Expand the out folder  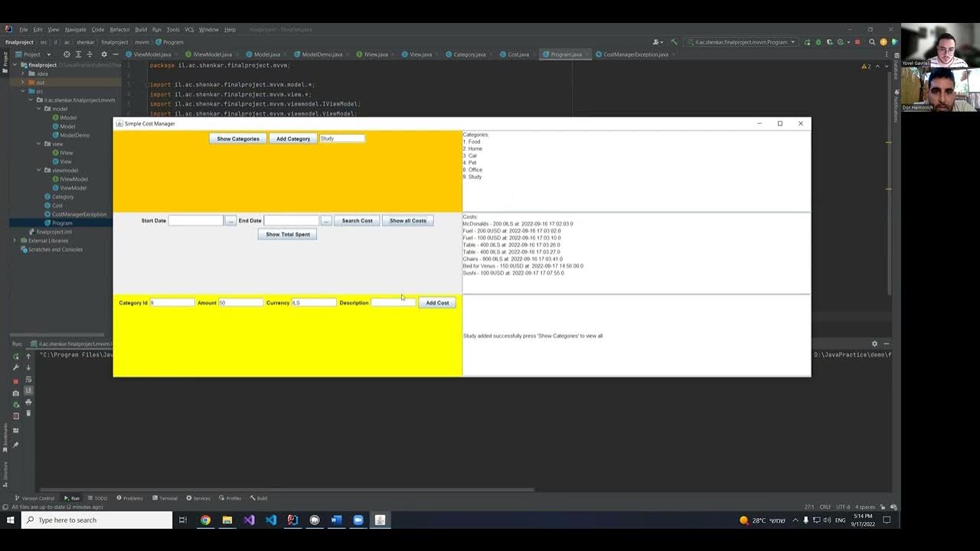point(23,83)
